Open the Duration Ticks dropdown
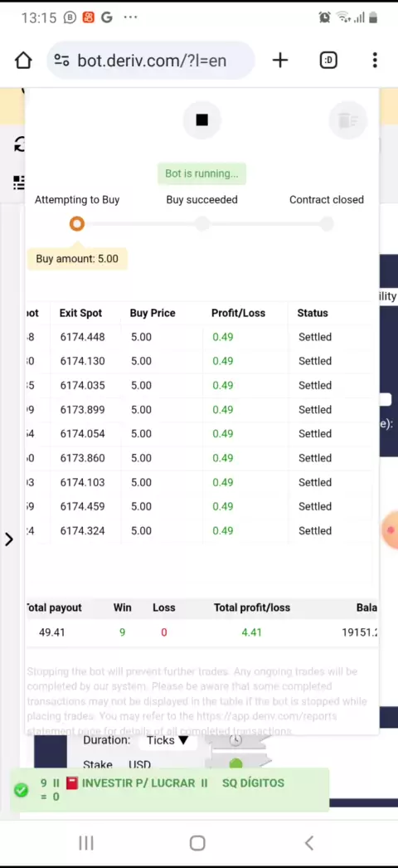398x868 pixels. pos(167,740)
